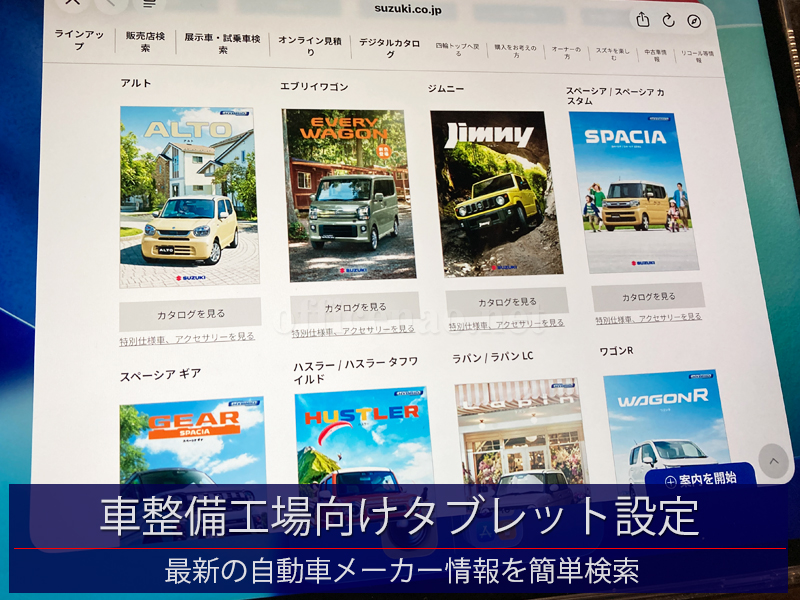Click the scroll-to-top chevron button
This screenshot has width=800, height=600.
pos(772,461)
